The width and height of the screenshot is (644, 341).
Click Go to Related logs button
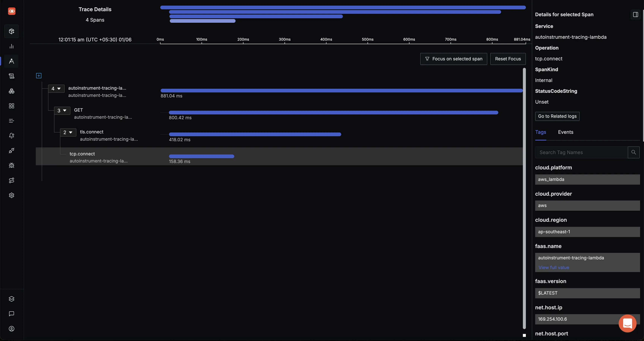[x=557, y=116]
